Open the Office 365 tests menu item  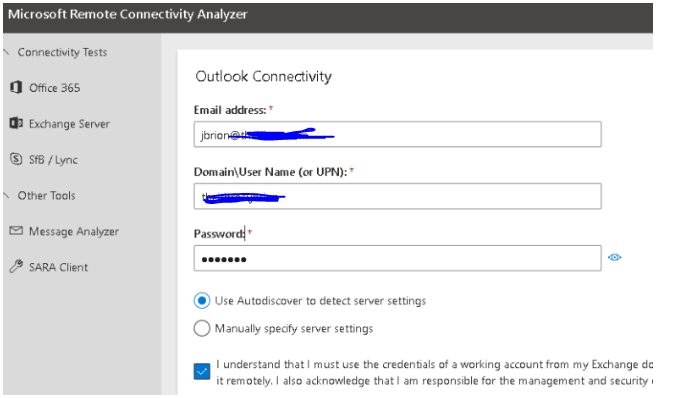(x=54, y=88)
